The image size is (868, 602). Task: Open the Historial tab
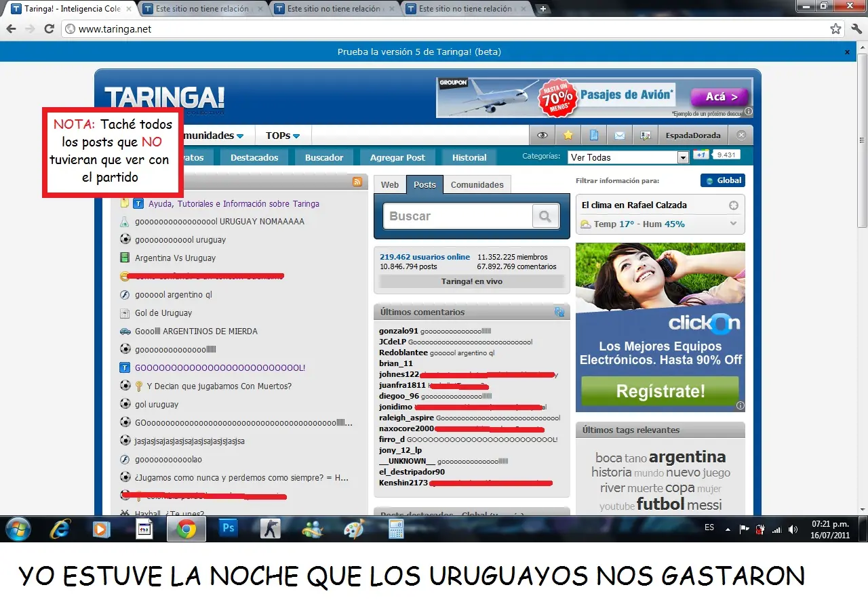(x=469, y=157)
